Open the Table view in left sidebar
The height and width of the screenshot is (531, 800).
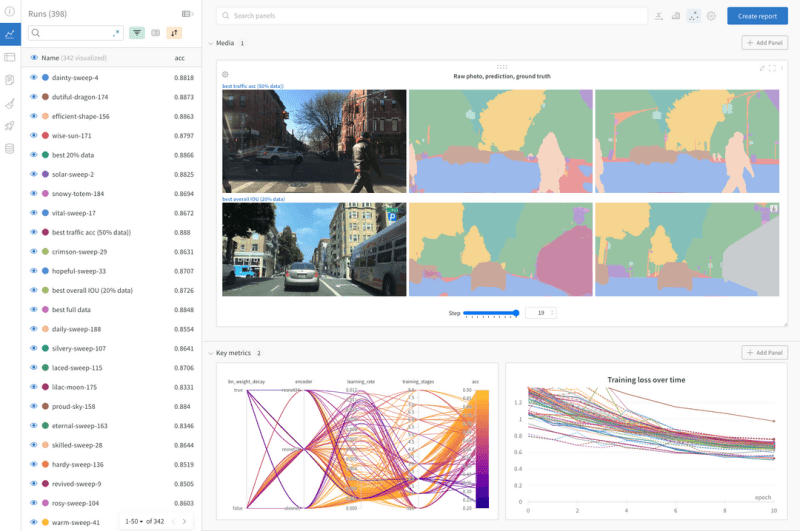(10, 57)
